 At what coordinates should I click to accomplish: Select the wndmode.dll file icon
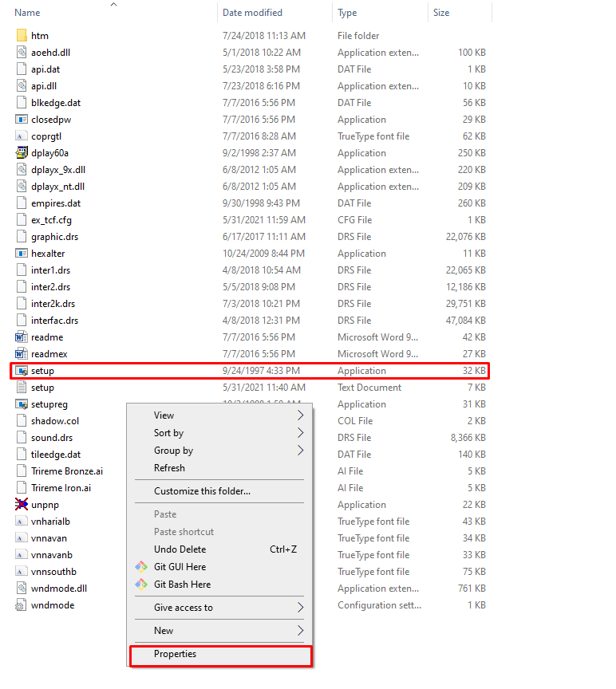22,589
